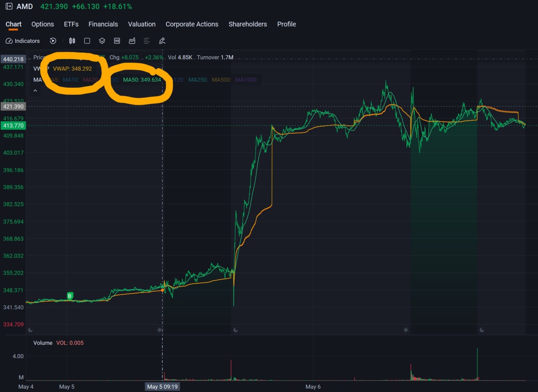538x392 pixels.
Task: Select the candlestick chart type icon
Action: (x=72, y=41)
